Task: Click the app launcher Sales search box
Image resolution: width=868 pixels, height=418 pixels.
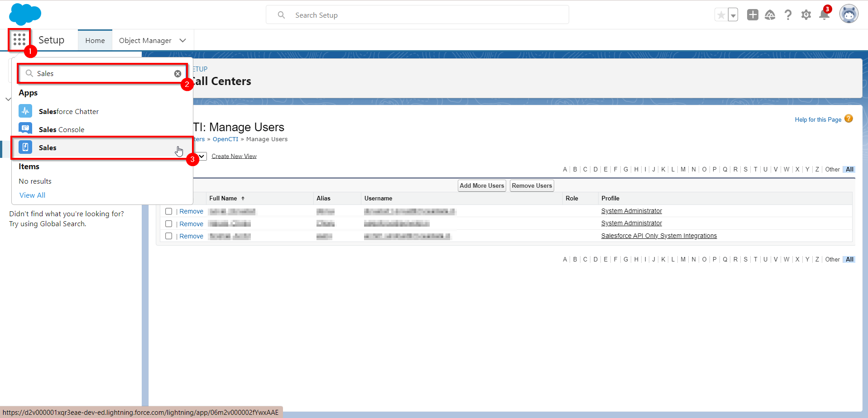Action: [103, 73]
